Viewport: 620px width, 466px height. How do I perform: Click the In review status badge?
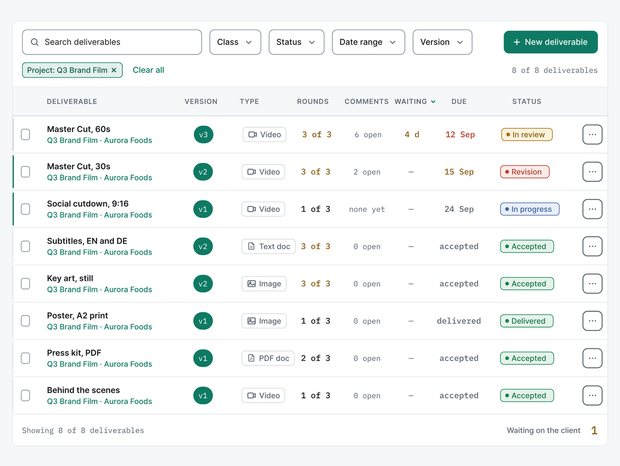coord(527,134)
